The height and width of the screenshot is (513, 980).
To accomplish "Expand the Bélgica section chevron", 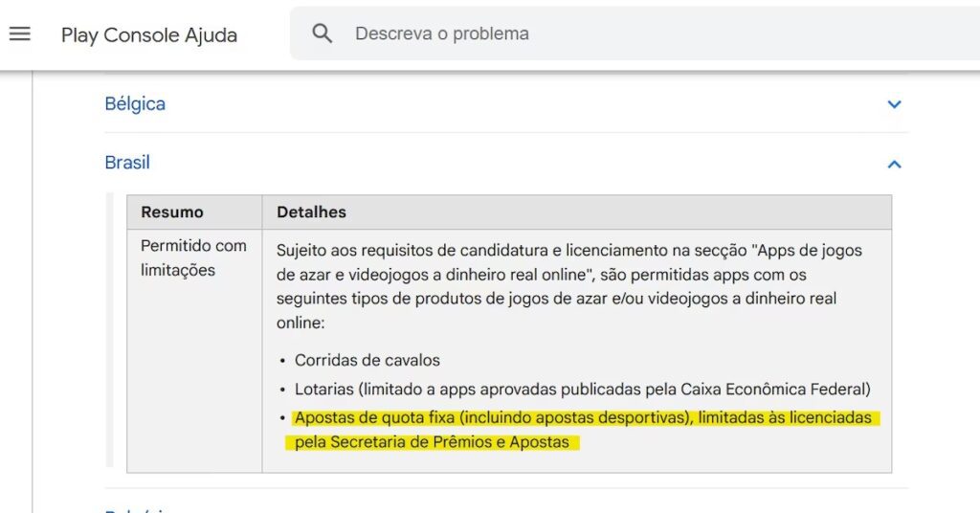I will [x=894, y=104].
